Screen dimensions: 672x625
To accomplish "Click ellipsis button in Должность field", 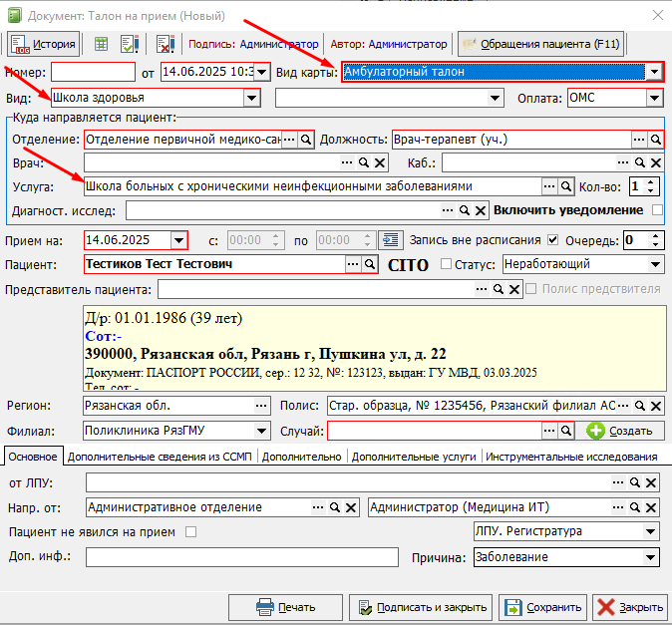I will tap(639, 140).
